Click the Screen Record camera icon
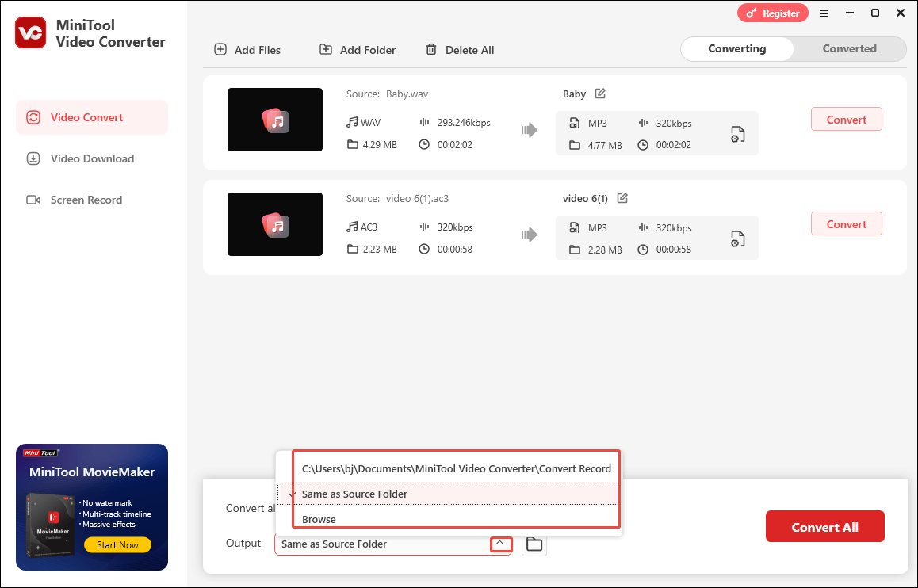Image resolution: width=918 pixels, height=588 pixels. tap(33, 200)
